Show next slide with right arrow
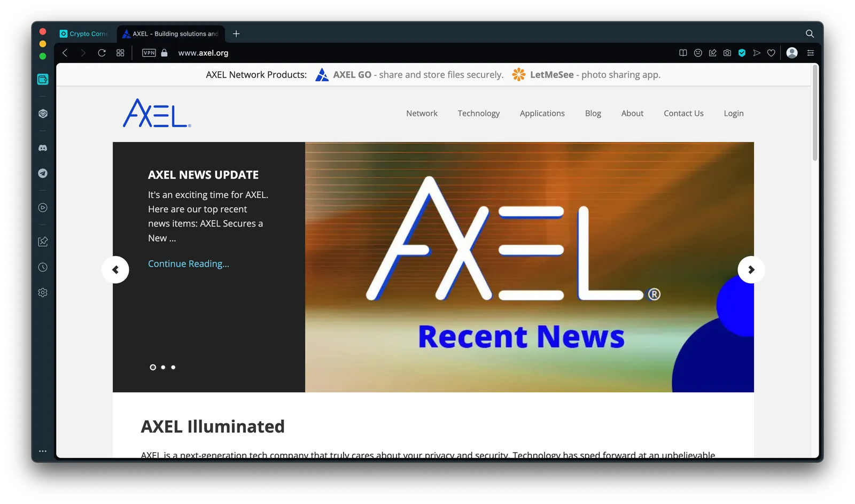 (x=751, y=270)
